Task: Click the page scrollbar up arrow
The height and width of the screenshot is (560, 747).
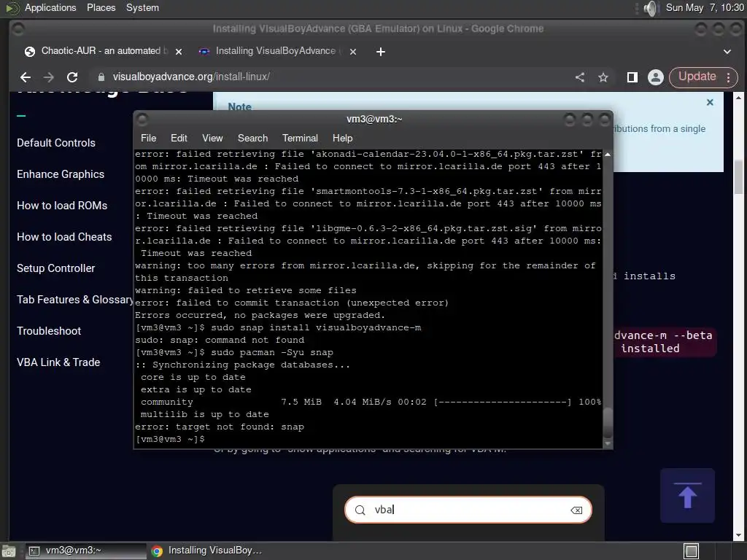Action: pos(738,98)
